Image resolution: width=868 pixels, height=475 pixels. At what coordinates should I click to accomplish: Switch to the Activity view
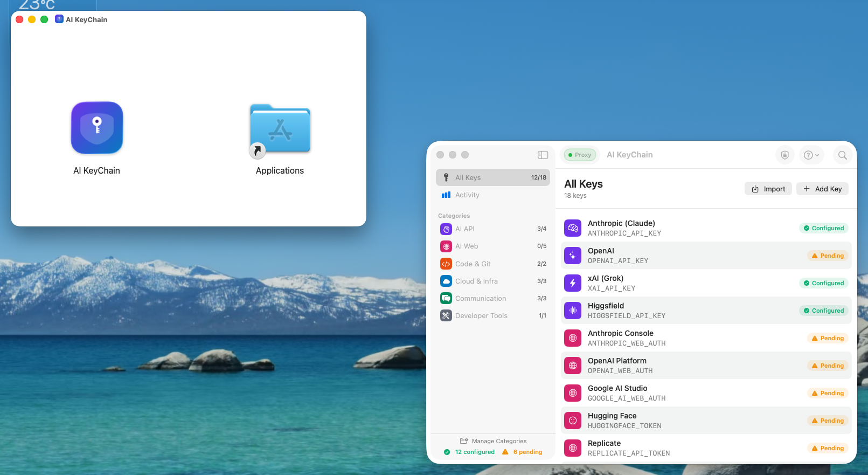click(467, 195)
